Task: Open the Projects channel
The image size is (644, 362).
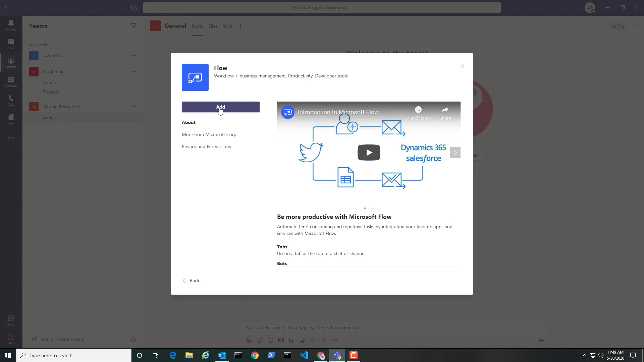Action: [51, 92]
